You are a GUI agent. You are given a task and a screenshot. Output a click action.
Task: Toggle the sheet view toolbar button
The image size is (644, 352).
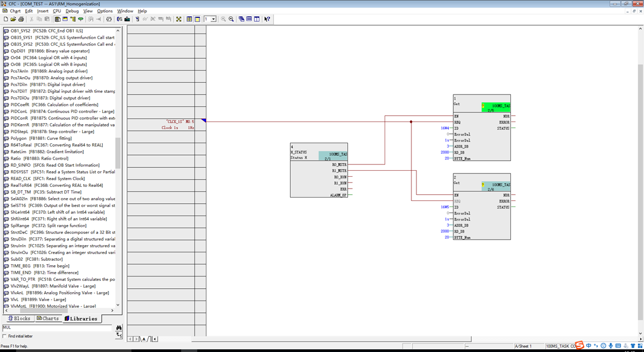coord(197,19)
